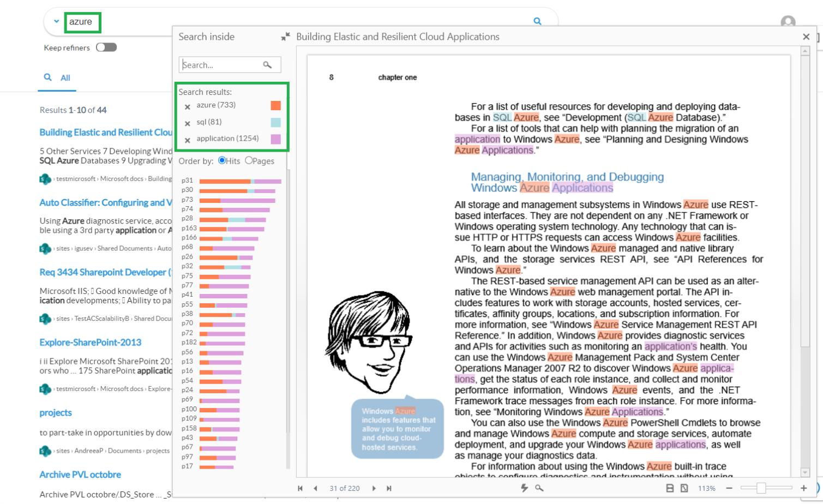823x504 pixels.
Task: Select page p30 hit bar
Action: (237, 191)
